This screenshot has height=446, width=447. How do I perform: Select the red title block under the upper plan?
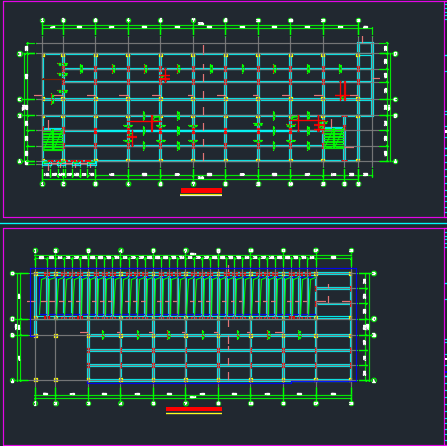(201, 191)
